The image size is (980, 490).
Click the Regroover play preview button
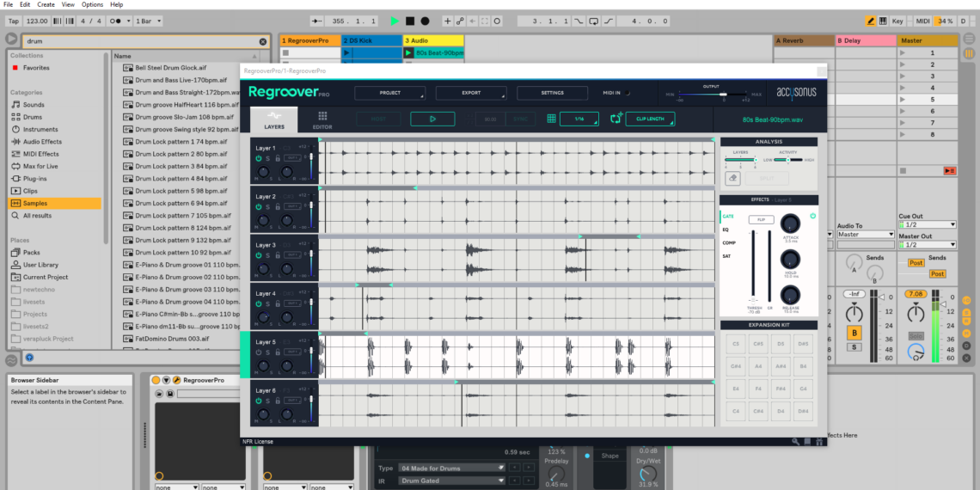point(432,119)
